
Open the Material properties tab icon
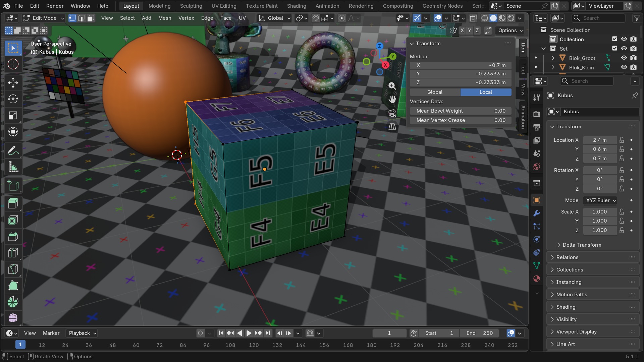(x=536, y=279)
